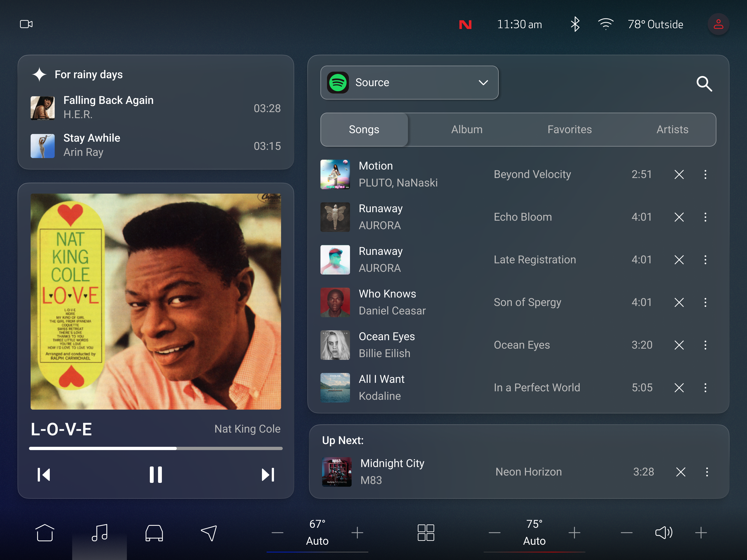The image size is (747, 560).
Task: Raise the 75° right temperature
Action: coord(574,533)
